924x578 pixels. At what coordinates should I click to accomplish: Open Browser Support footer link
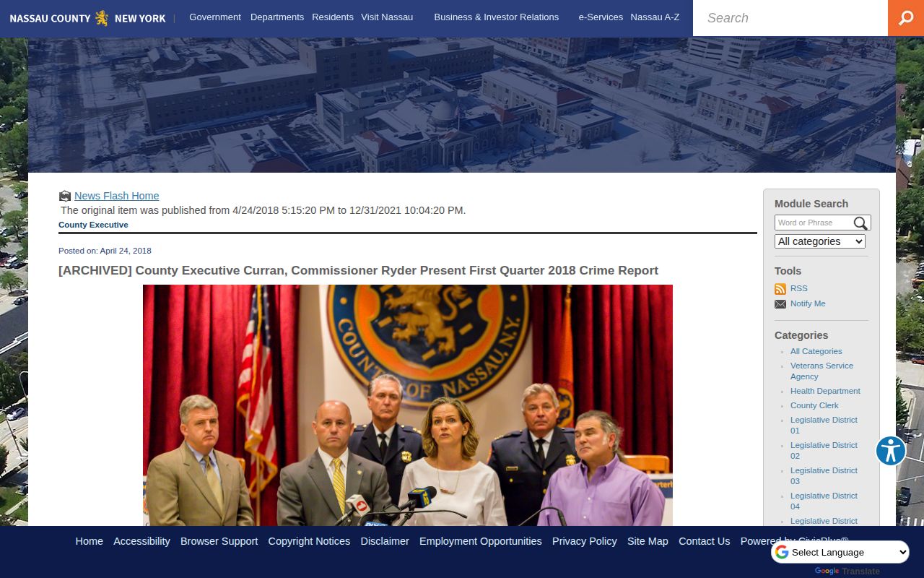coord(219,541)
